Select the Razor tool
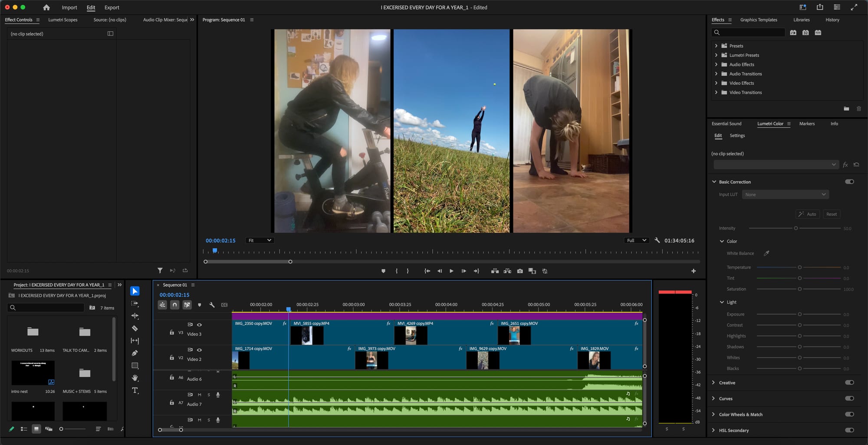This screenshot has height=445, width=868. [135, 328]
